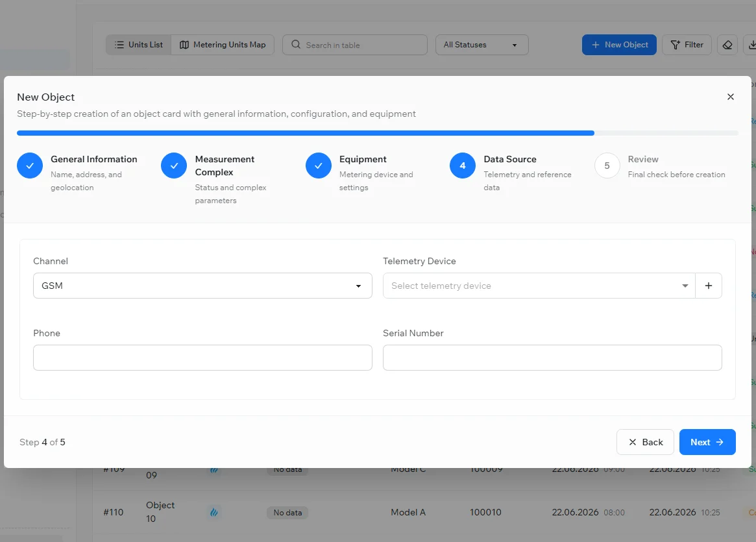Open the Select telemetry device dropdown

(539, 286)
